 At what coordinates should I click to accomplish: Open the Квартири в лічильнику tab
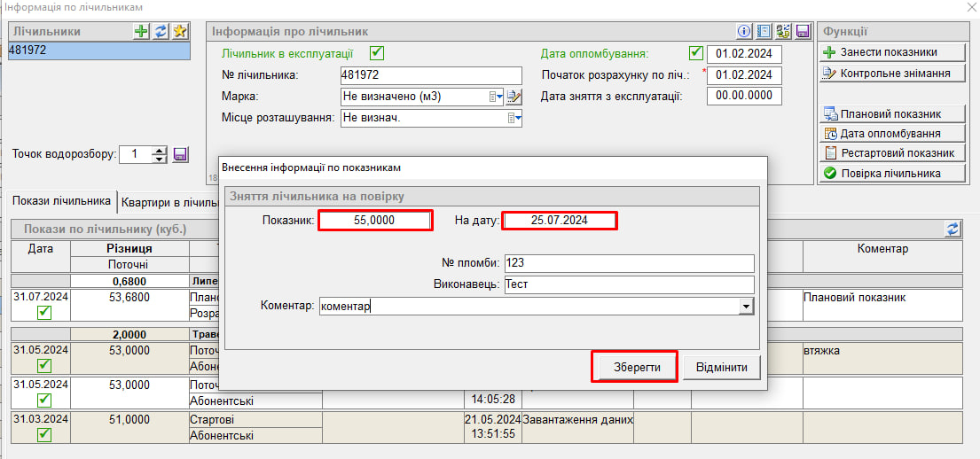click(169, 202)
